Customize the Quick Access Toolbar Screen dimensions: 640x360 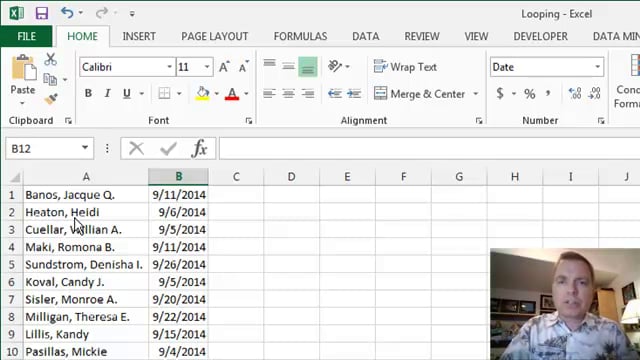(x=132, y=14)
